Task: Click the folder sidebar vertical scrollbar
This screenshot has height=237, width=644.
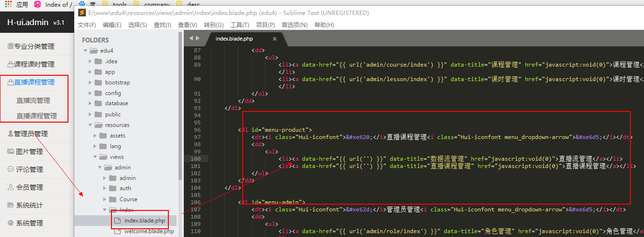Action: (x=180, y=106)
